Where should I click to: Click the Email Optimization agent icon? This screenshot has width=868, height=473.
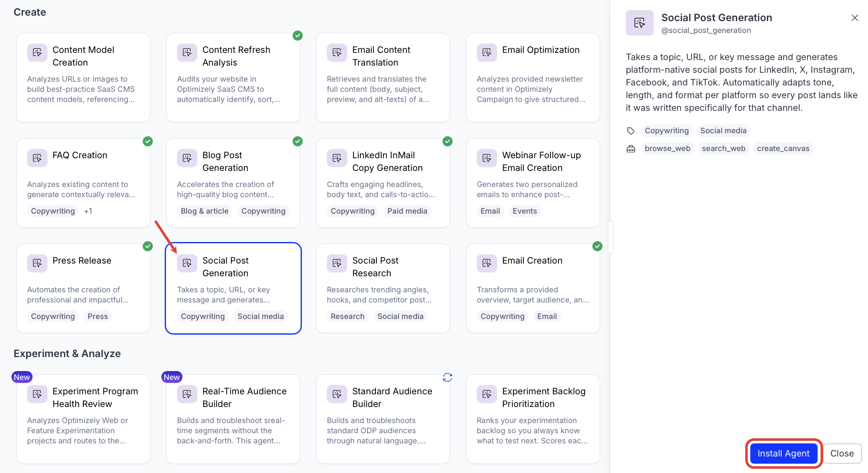[x=487, y=52]
